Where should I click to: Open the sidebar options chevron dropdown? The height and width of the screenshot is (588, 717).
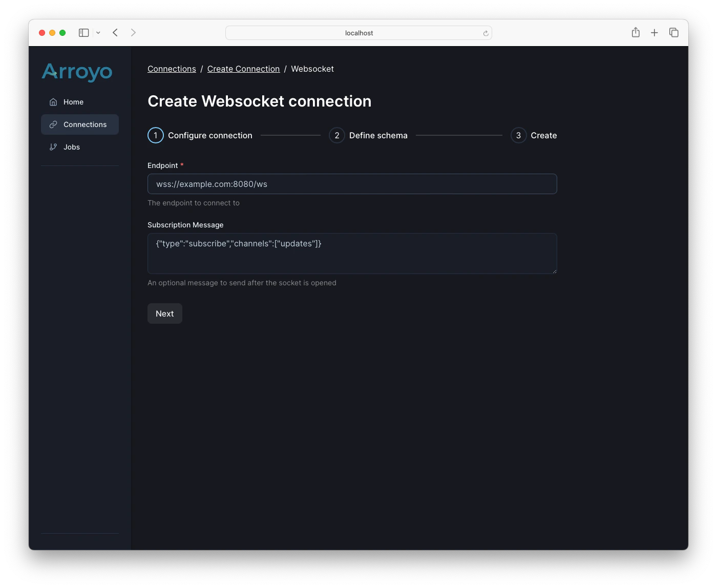click(x=98, y=32)
